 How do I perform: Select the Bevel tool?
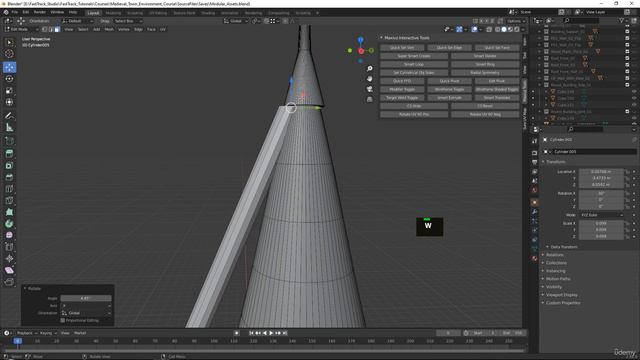point(9,177)
